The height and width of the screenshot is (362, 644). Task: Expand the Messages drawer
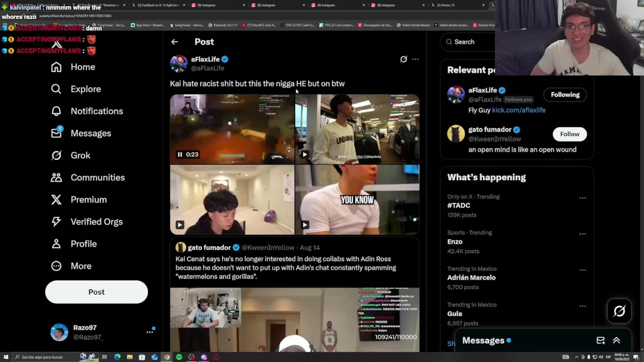pos(616,340)
